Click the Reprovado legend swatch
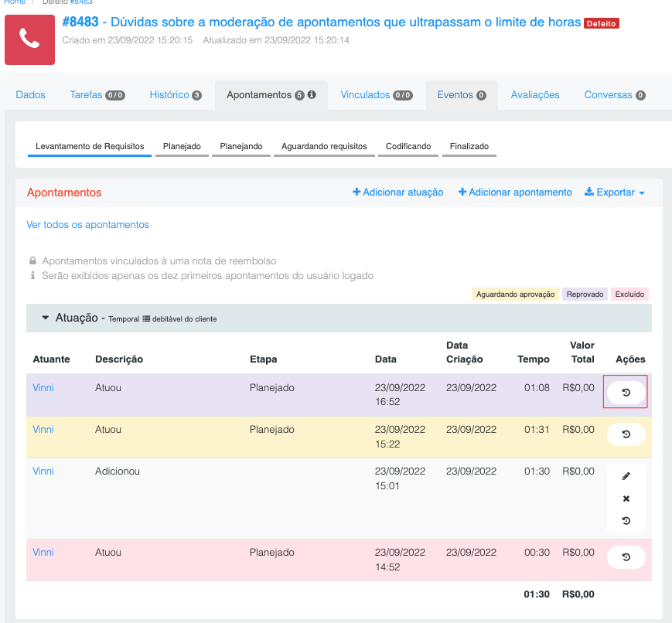The image size is (672, 623). [x=585, y=294]
